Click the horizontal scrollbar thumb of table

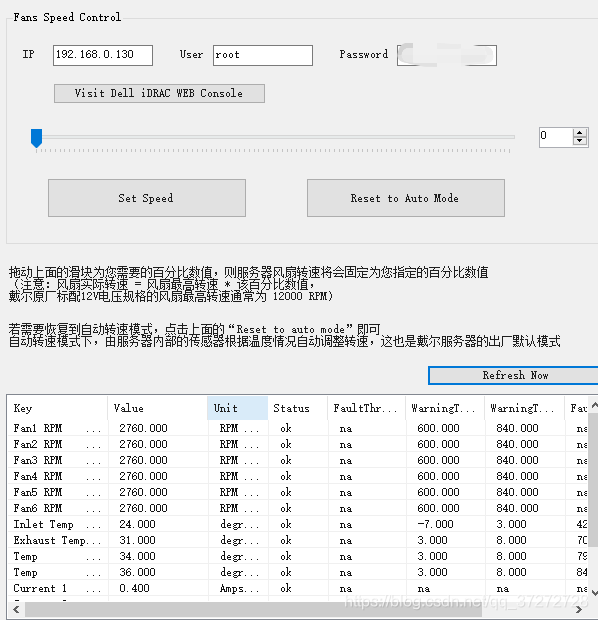click(253, 610)
